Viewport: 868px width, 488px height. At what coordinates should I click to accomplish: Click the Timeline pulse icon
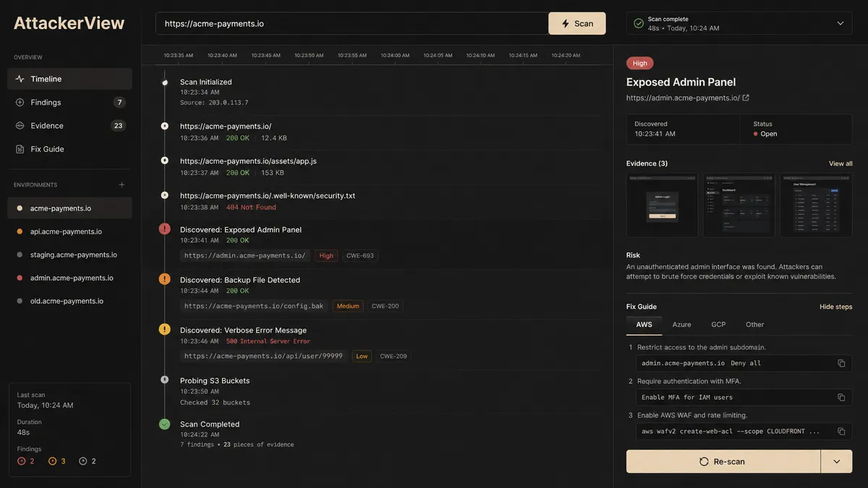(20, 79)
